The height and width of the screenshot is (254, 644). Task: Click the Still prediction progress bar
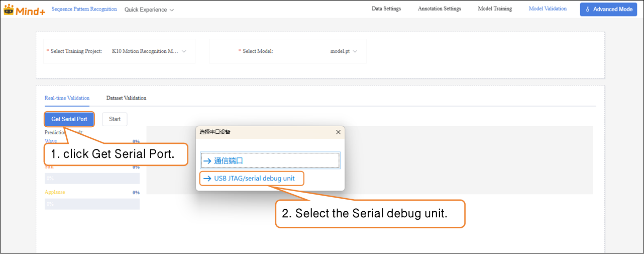[x=92, y=178]
